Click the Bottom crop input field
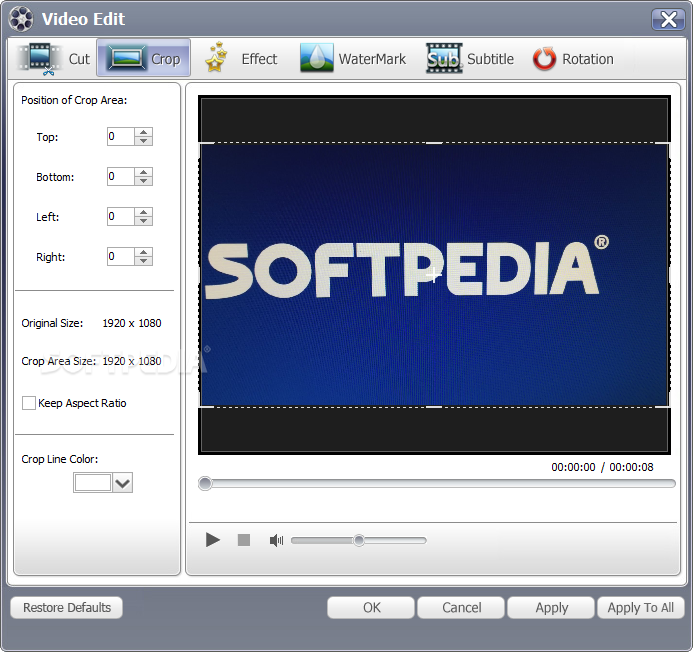Viewport: 693px width, 652px height. [x=121, y=176]
